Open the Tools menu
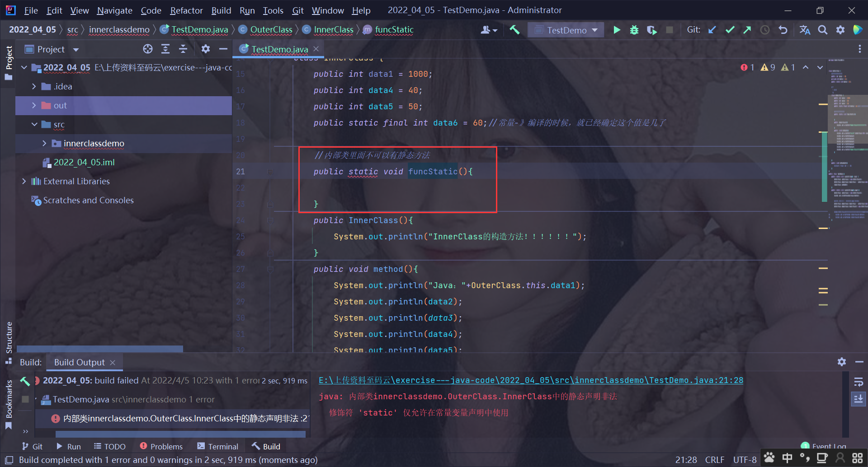Viewport: 868px width, 467px height. pyautogui.click(x=273, y=10)
